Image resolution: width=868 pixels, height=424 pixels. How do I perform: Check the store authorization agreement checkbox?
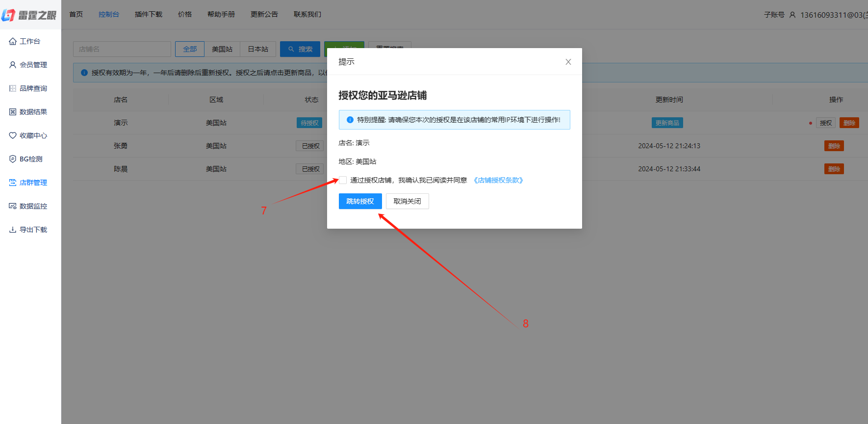point(343,180)
